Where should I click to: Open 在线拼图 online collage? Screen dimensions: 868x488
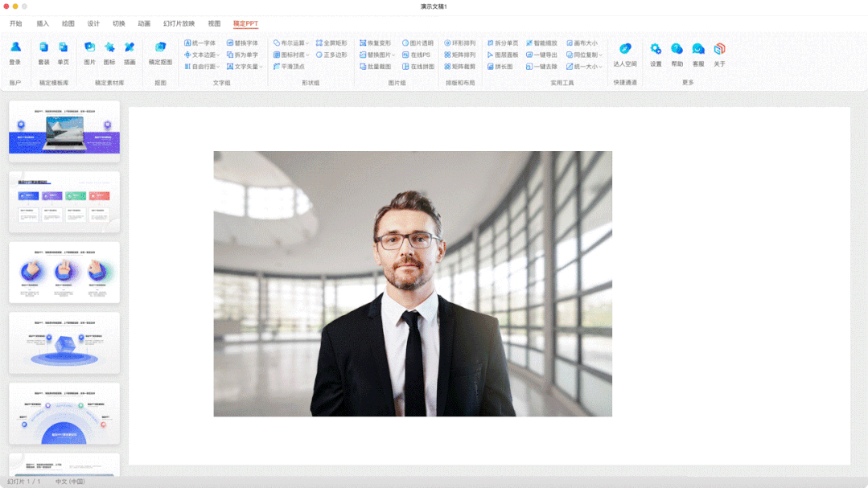(x=418, y=67)
